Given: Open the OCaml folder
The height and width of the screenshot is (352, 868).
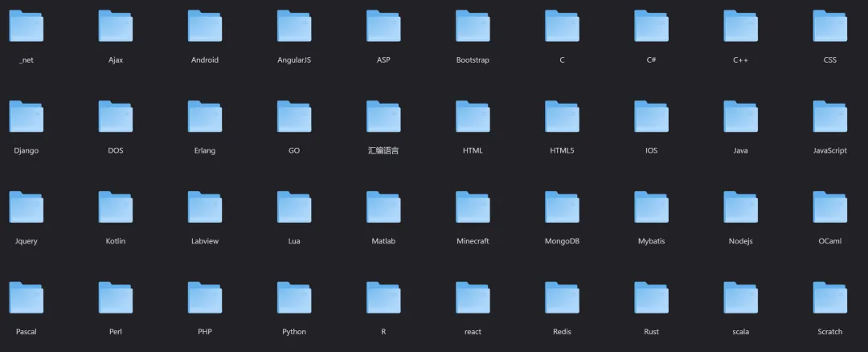Looking at the screenshot, I should 829,207.
